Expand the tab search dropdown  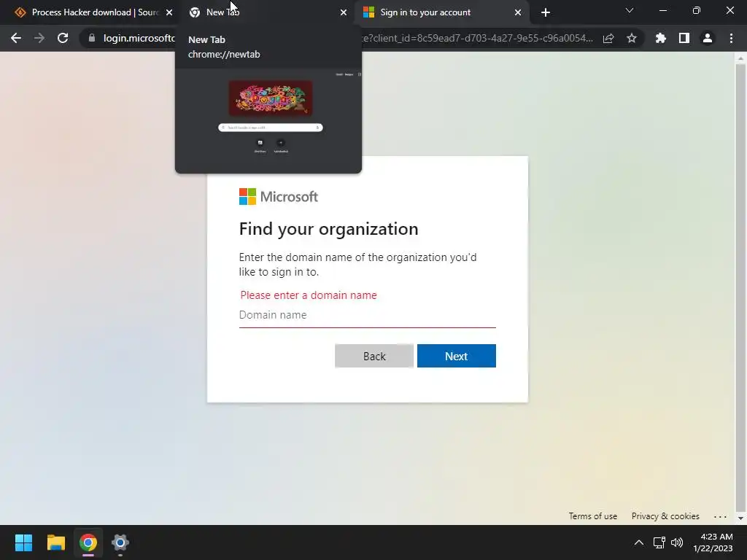[x=630, y=10]
